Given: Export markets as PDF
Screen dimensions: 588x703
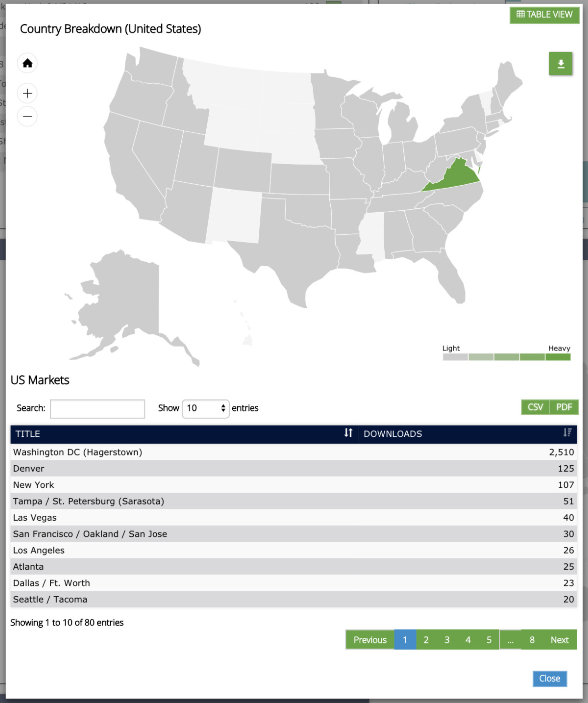Looking at the screenshot, I should point(564,407).
